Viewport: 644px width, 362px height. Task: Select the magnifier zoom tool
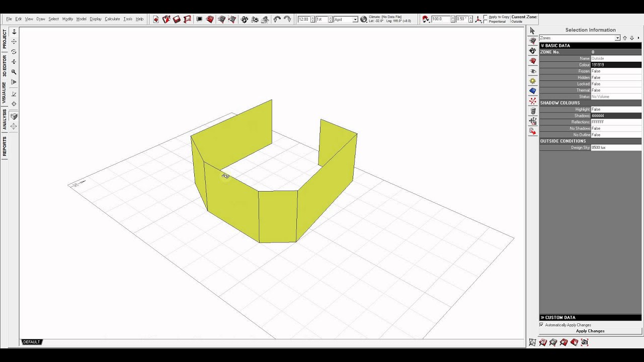point(14,72)
